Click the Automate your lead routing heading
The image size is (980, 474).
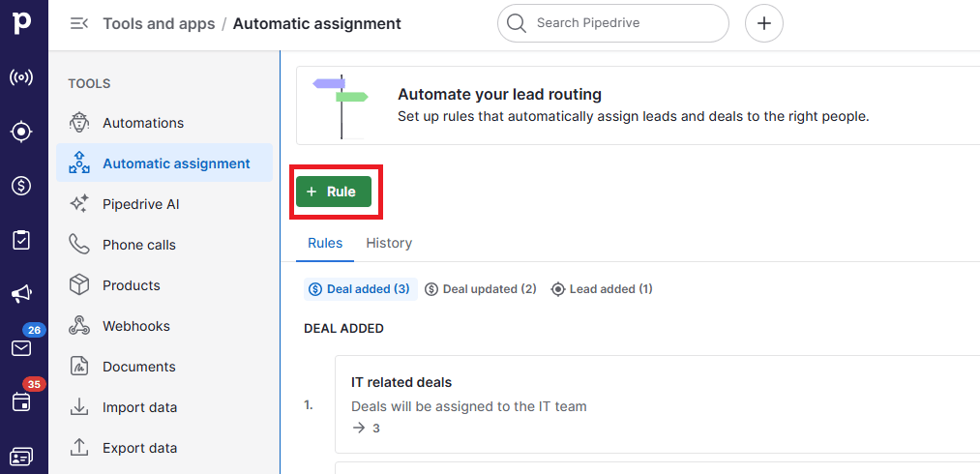[499, 95]
